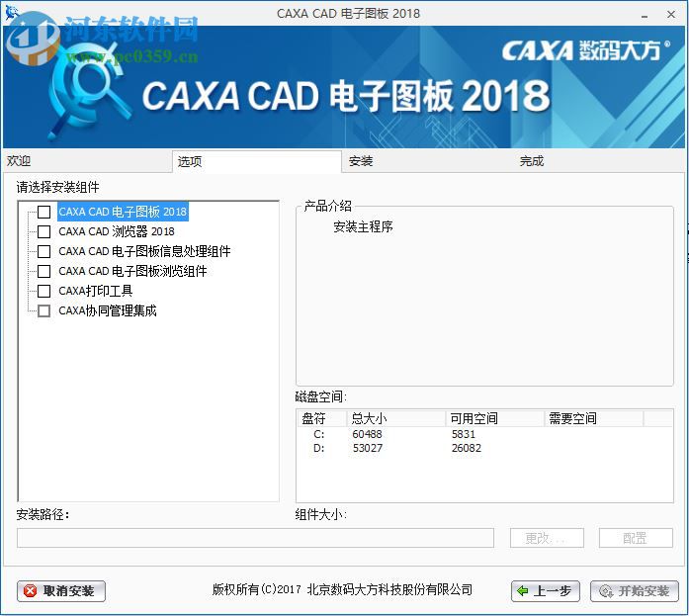Click the value 26082 in the disk table

467,448
